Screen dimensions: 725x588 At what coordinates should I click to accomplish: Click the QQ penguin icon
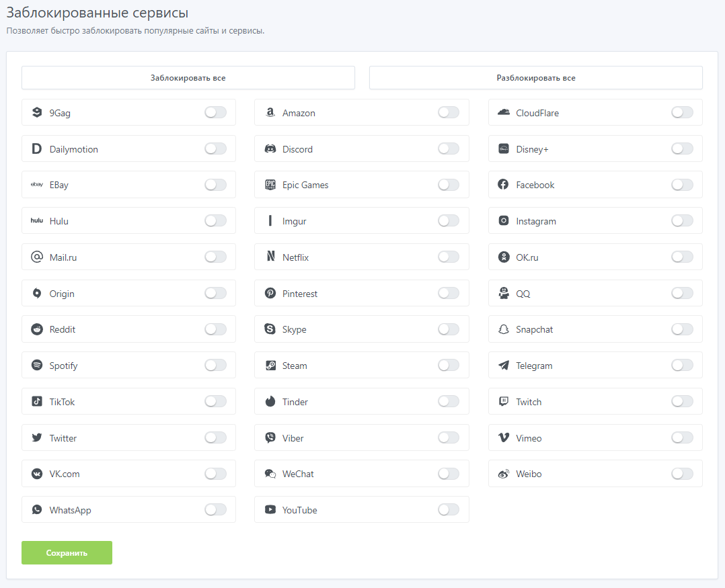[504, 293]
